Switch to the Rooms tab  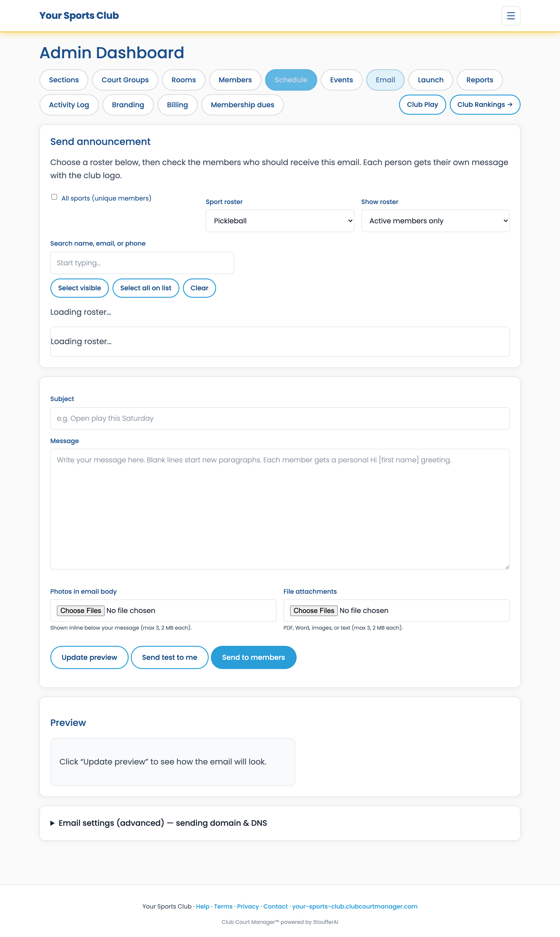(x=183, y=80)
